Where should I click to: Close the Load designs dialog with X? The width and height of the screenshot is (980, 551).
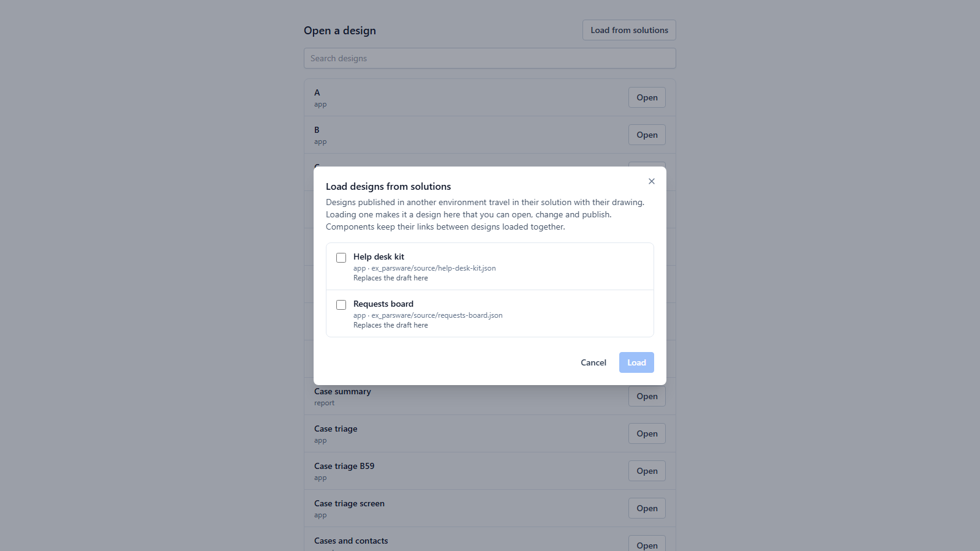(x=652, y=181)
